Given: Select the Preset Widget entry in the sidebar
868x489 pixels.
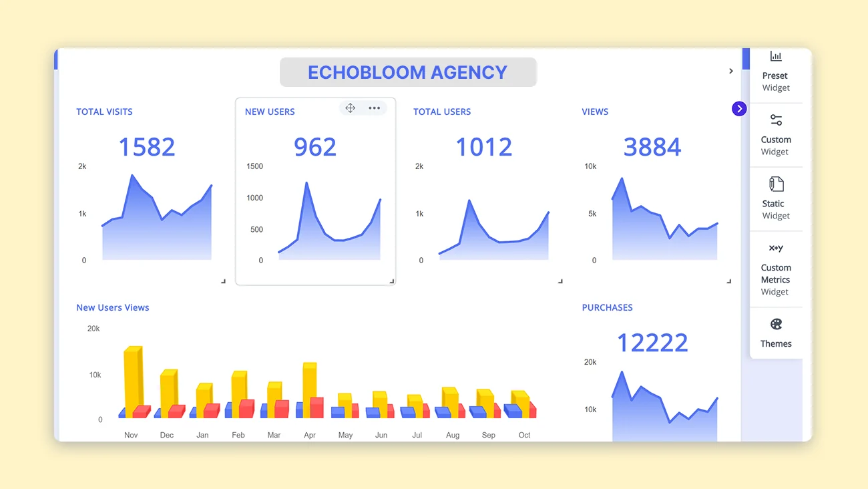Looking at the screenshot, I should (775, 71).
